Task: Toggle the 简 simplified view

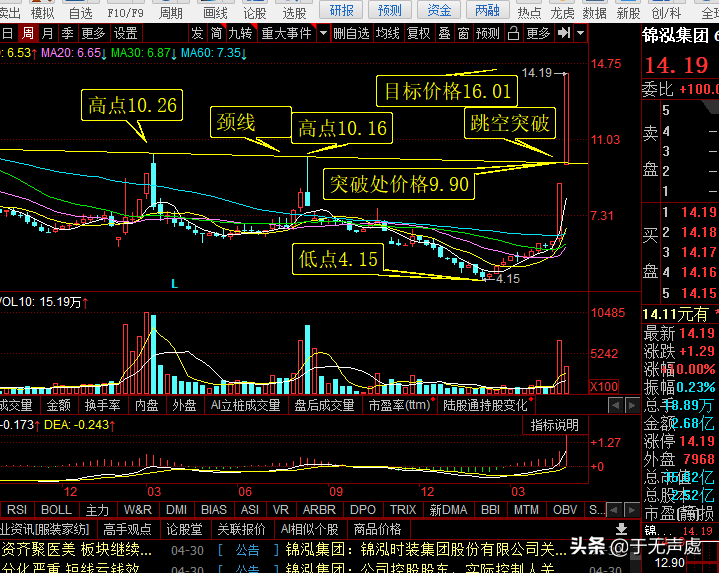Action: pyautogui.click(x=216, y=33)
